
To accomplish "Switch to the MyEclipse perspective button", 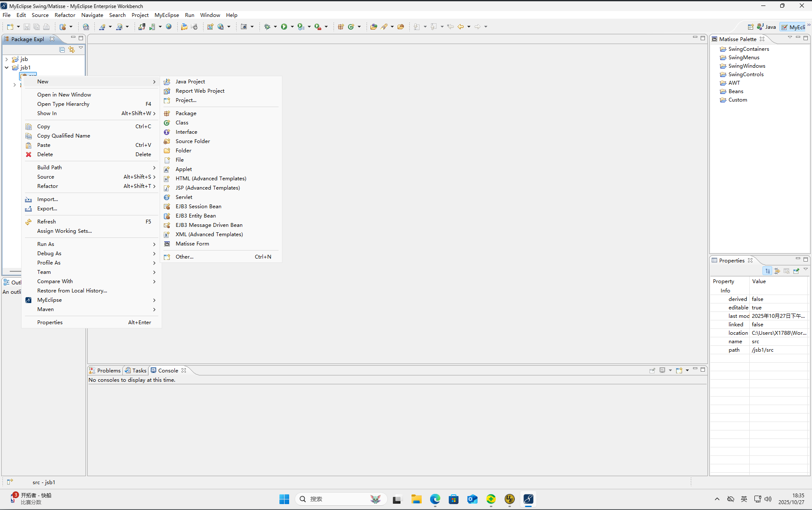I will pos(793,27).
